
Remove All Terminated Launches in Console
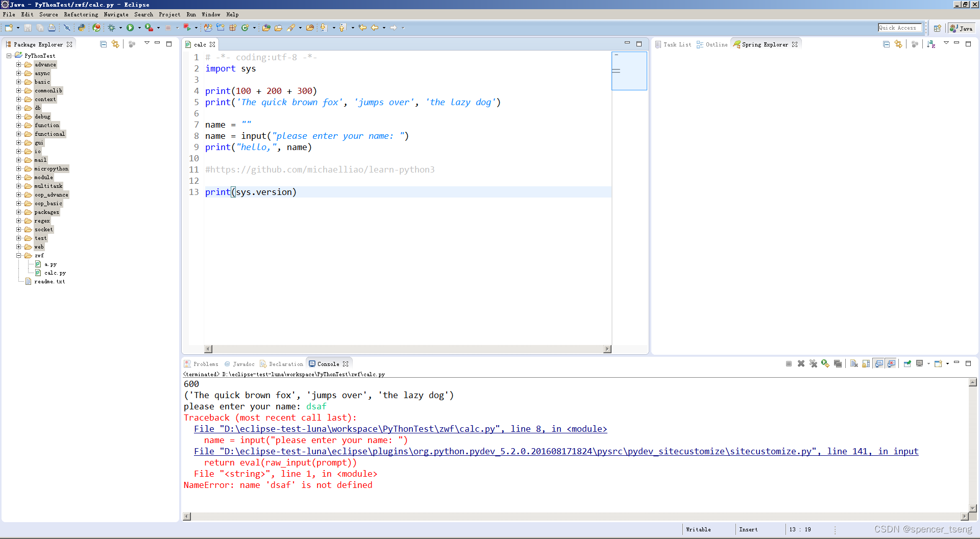tap(813, 363)
